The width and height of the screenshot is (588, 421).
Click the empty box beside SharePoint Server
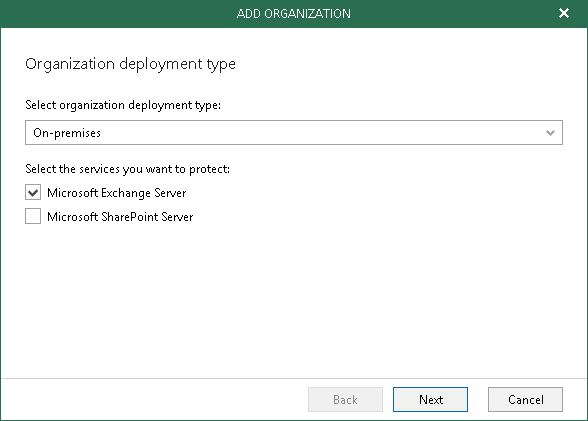click(33, 216)
